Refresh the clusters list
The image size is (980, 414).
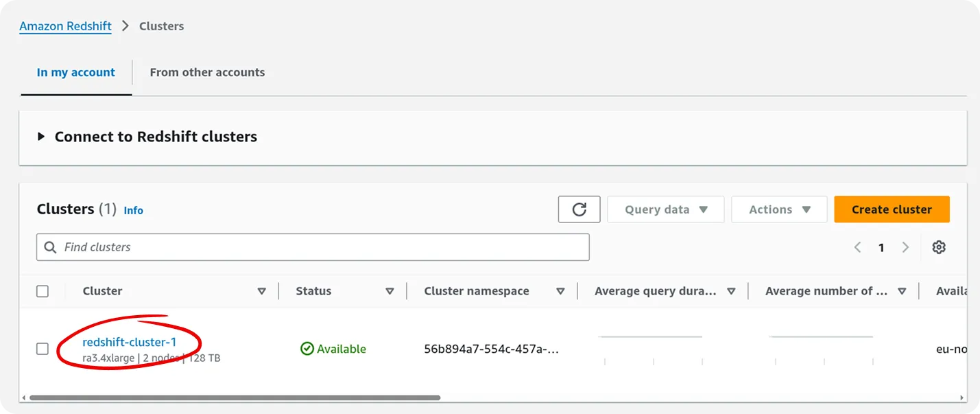[579, 209]
